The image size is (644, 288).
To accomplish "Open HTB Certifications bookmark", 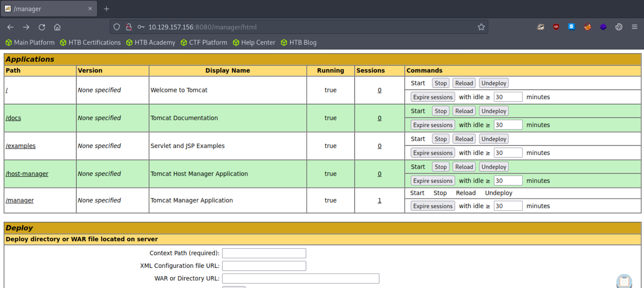I will point(90,43).
